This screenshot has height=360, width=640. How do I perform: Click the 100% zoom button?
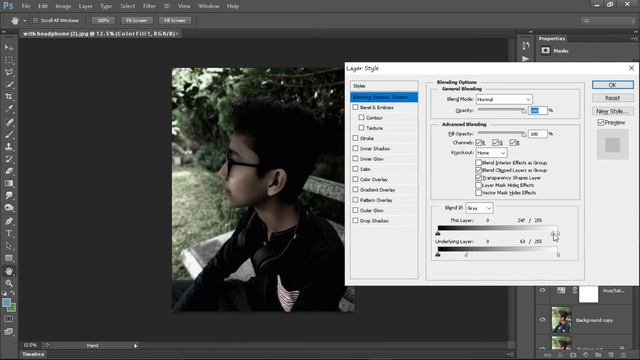[x=103, y=20]
